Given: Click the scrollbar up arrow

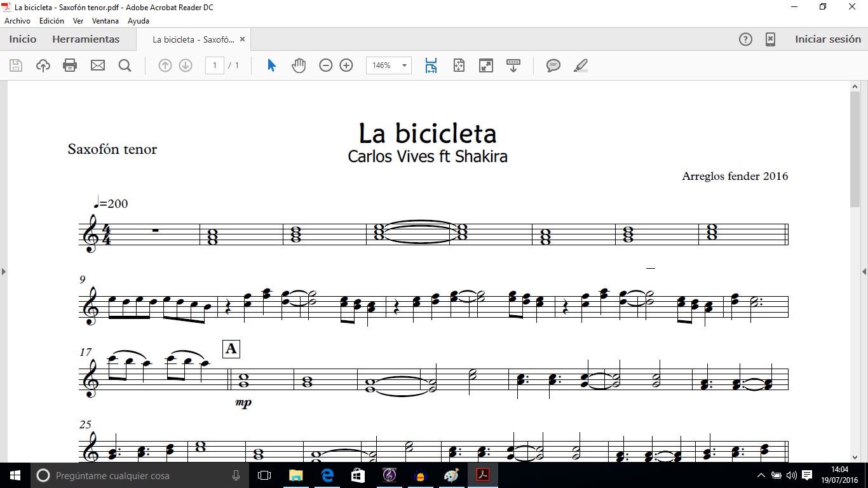Looking at the screenshot, I should [855, 85].
